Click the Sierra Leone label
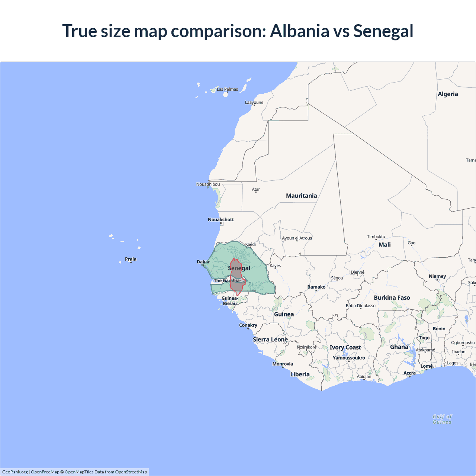 [270, 340]
